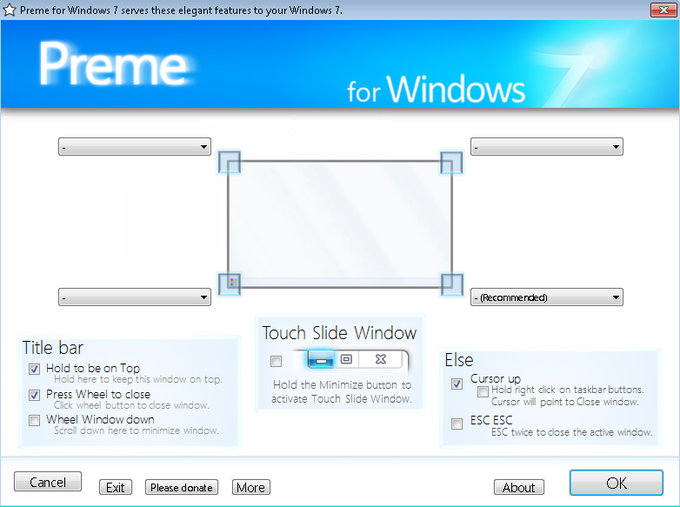The height and width of the screenshot is (507, 680).
Task: Click the Exit button
Action: click(115, 487)
